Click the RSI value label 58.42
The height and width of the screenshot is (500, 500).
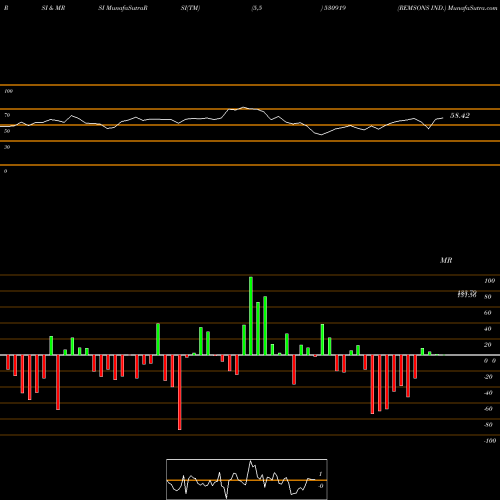460,116
